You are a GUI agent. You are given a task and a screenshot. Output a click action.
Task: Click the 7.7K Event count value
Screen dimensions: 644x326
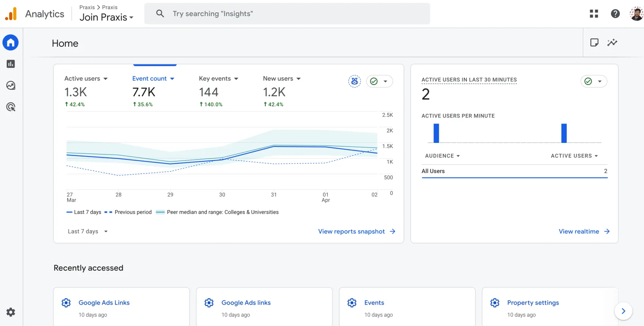144,92
